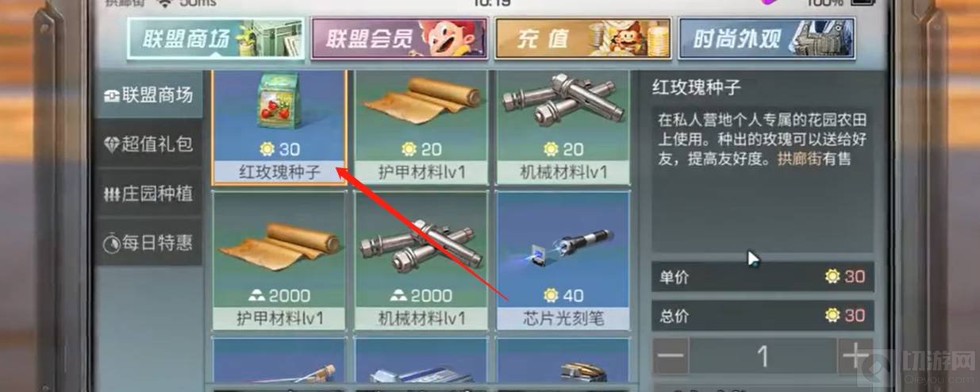Decrease purchase quantity with minus button
980x392 pixels.
click(x=671, y=357)
